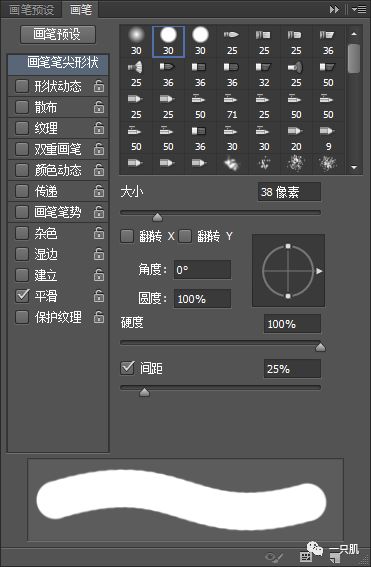The image size is (371, 567).
Task: Open the 双重画笔 settings label
Action: 58,149
